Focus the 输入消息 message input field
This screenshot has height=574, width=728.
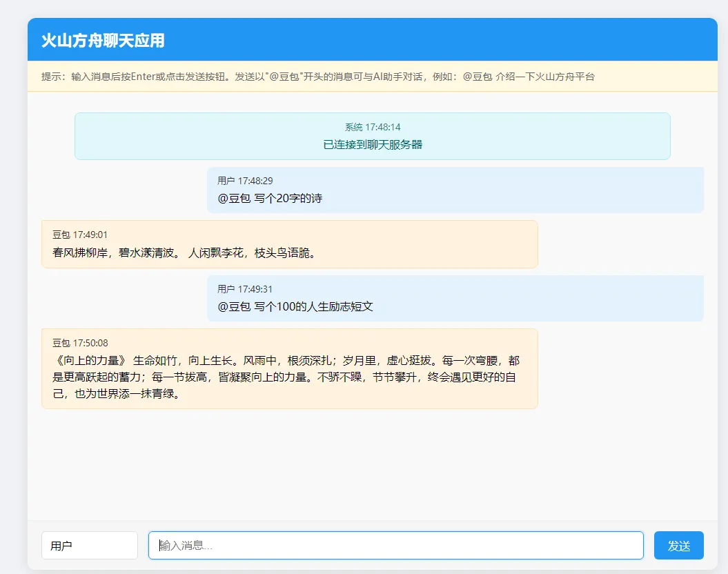point(395,545)
